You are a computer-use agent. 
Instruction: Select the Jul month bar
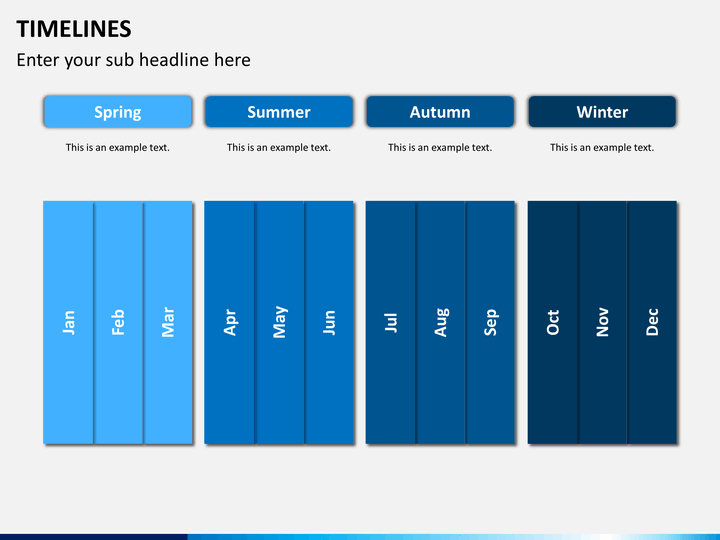pos(391,322)
